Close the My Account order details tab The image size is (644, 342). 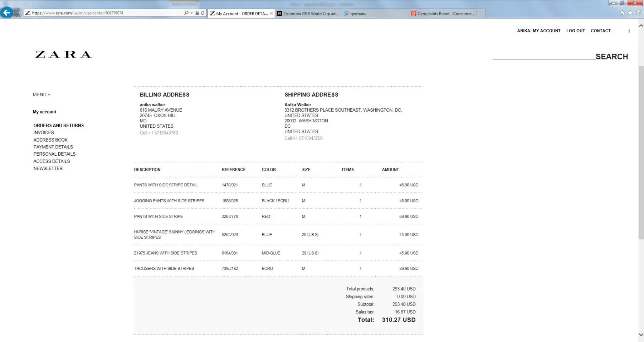click(271, 14)
